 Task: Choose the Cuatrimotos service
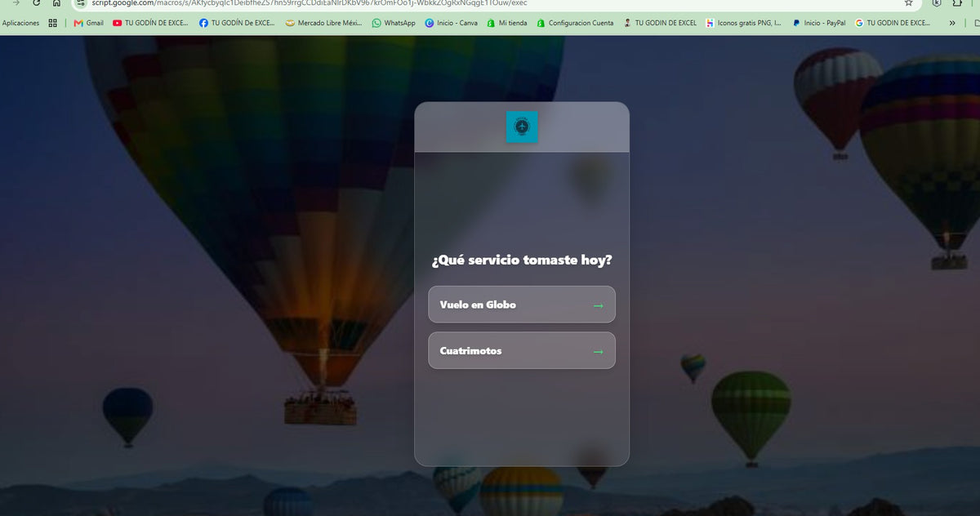(x=522, y=350)
